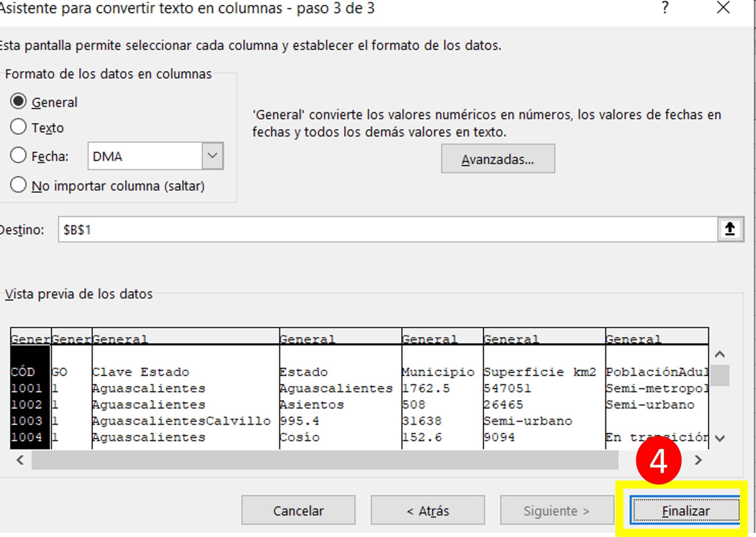Open the Avanzadas settings dialog
756x537 pixels.
click(498, 159)
